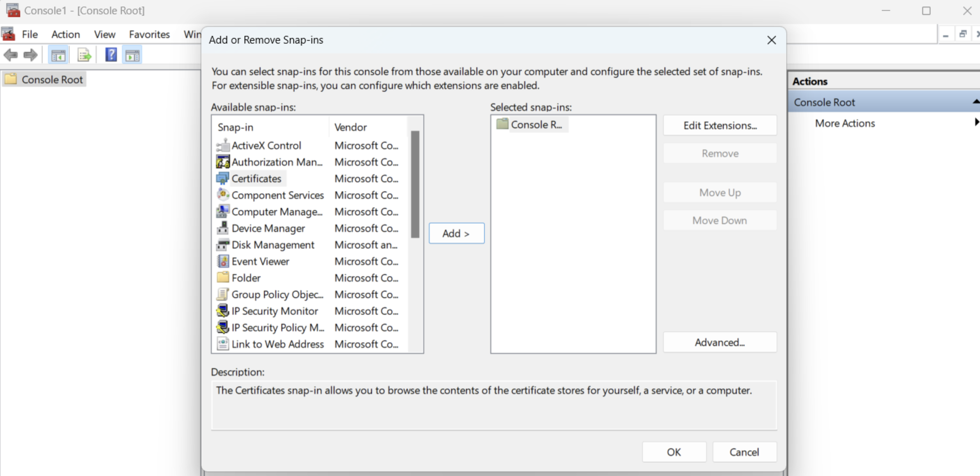Open the Favorites menu
Image resolution: width=980 pixels, height=476 pixels.
pyautogui.click(x=149, y=34)
